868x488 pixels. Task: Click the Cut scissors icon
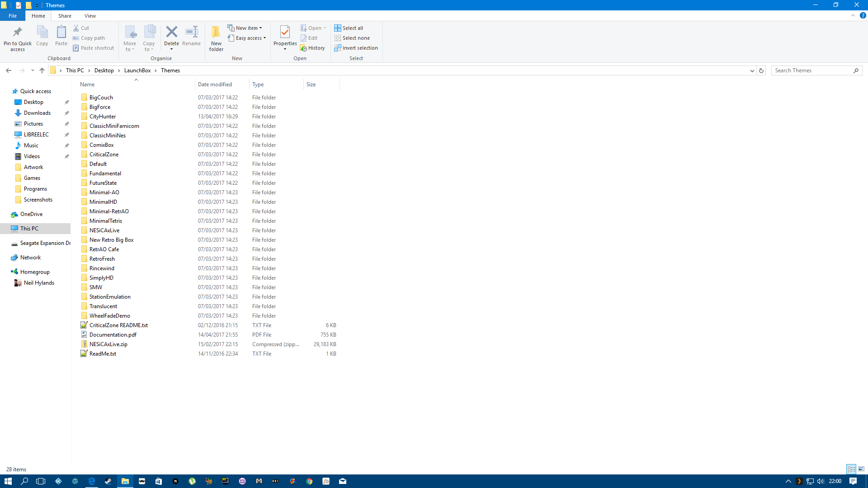[76, 28]
